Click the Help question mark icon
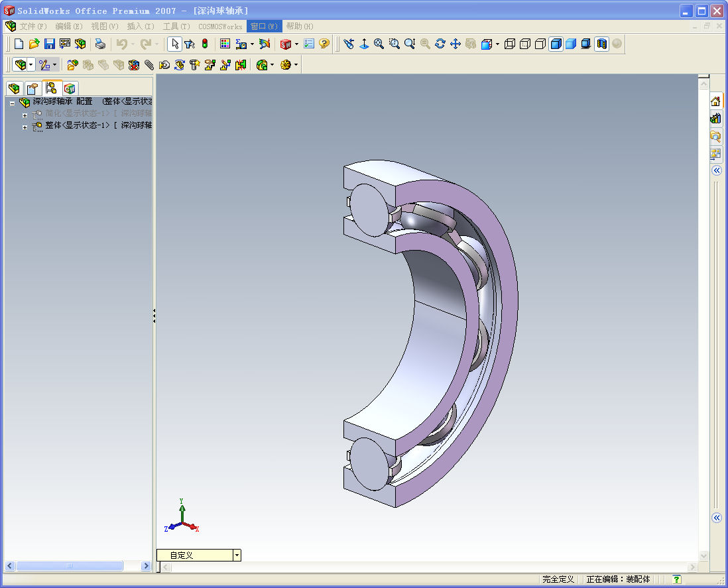 coord(324,44)
